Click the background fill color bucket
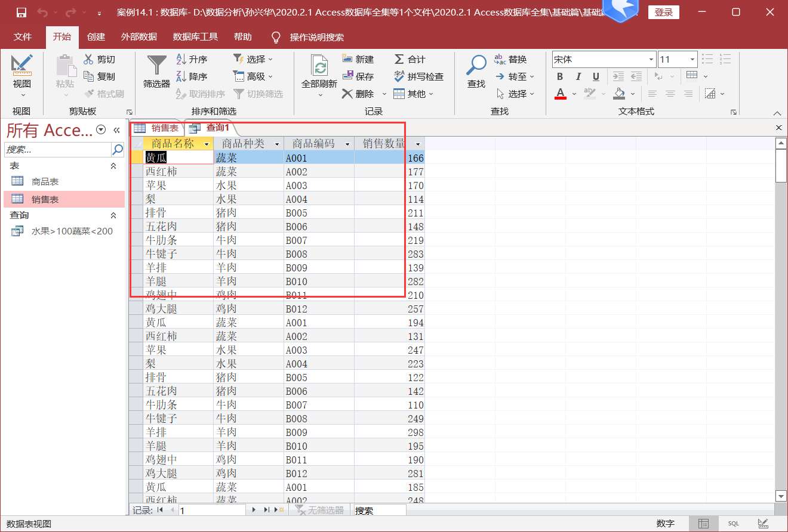788x532 pixels. [620, 94]
